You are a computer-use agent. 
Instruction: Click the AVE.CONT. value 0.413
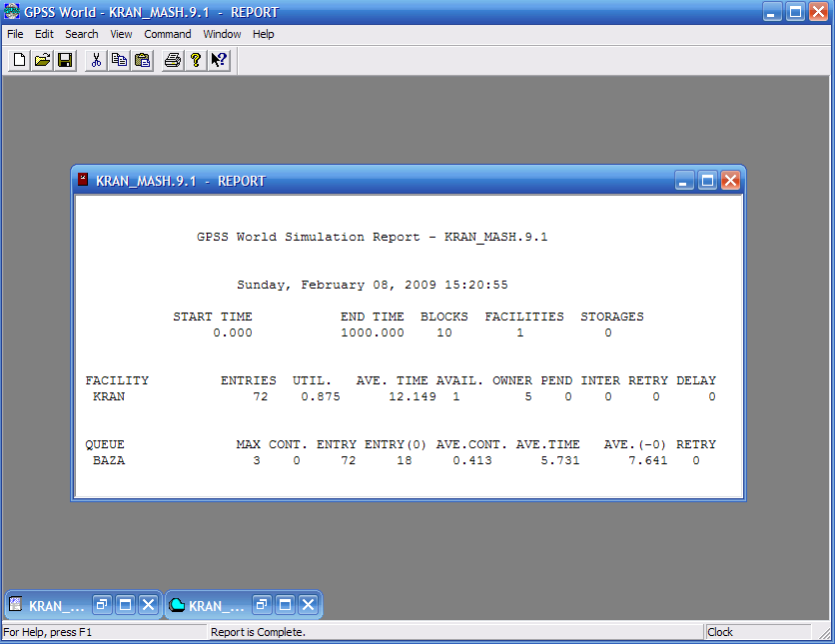tap(472, 460)
